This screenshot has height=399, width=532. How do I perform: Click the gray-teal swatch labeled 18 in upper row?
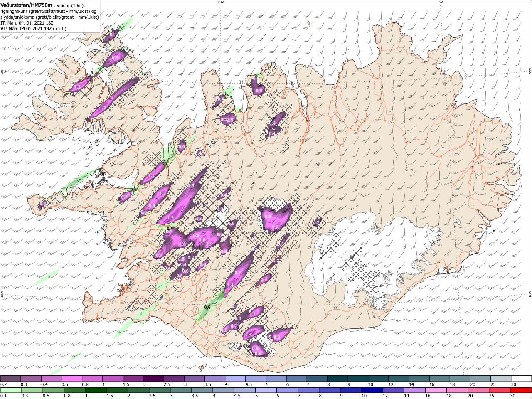pos(460,379)
